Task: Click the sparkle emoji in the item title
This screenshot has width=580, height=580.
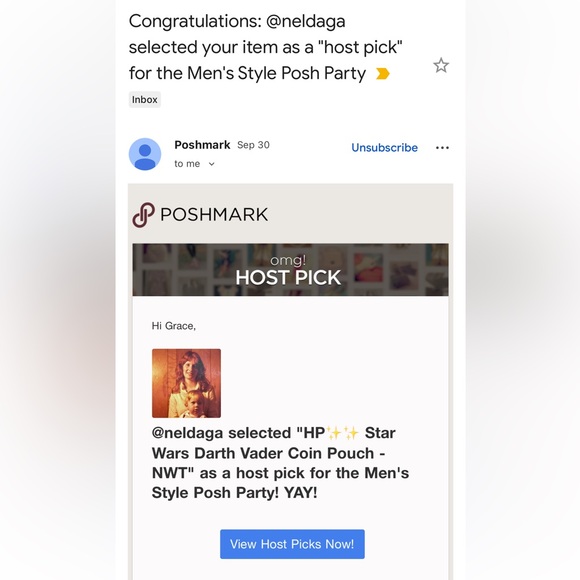Action: [x=343, y=432]
